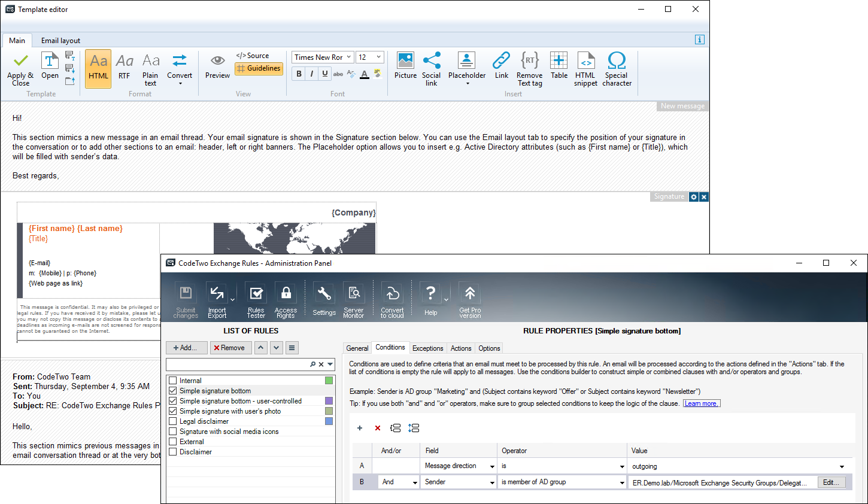Click the Remove Text tag icon
This screenshot has width=868, height=504.
(530, 69)
